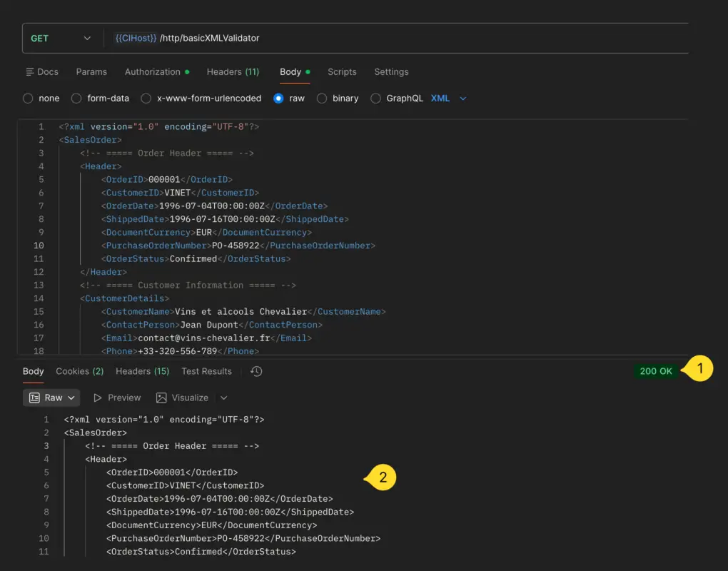Open the Docs icon tab

click(41, 72)
